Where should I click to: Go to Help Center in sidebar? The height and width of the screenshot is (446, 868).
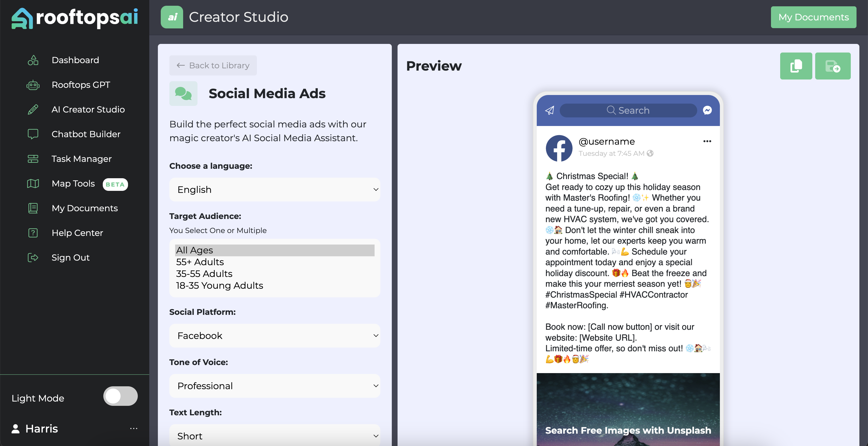coord(77,233)
